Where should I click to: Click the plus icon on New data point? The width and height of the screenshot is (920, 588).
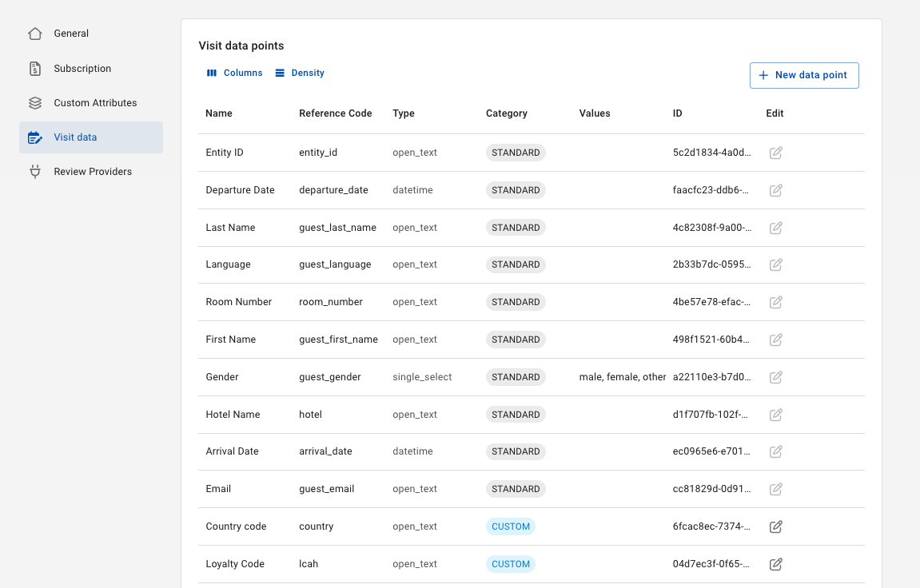tap(763, 75)
